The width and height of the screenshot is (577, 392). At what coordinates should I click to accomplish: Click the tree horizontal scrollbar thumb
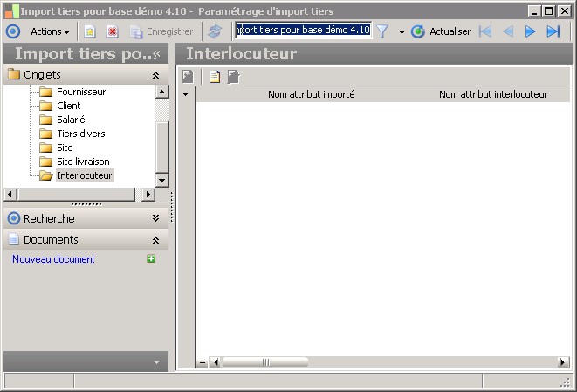(x=76, y=194)
